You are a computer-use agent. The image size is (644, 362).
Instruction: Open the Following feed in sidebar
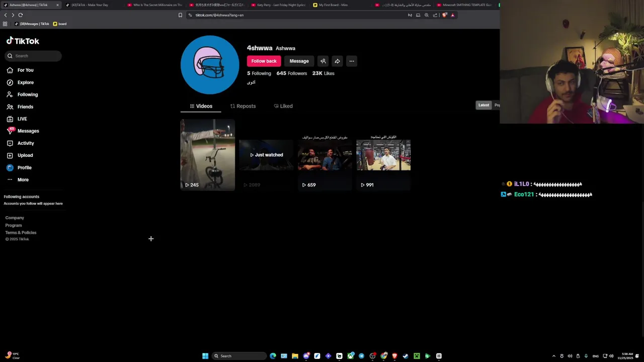pos(22,95)
